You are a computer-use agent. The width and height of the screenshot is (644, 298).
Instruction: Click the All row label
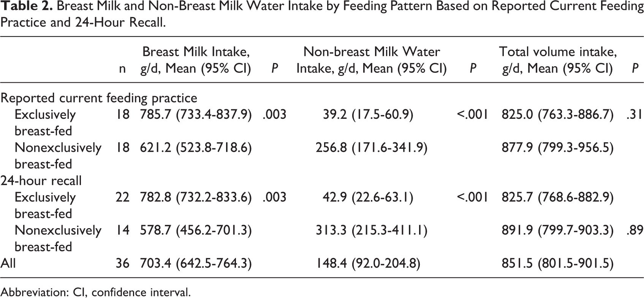click(8, 263)
